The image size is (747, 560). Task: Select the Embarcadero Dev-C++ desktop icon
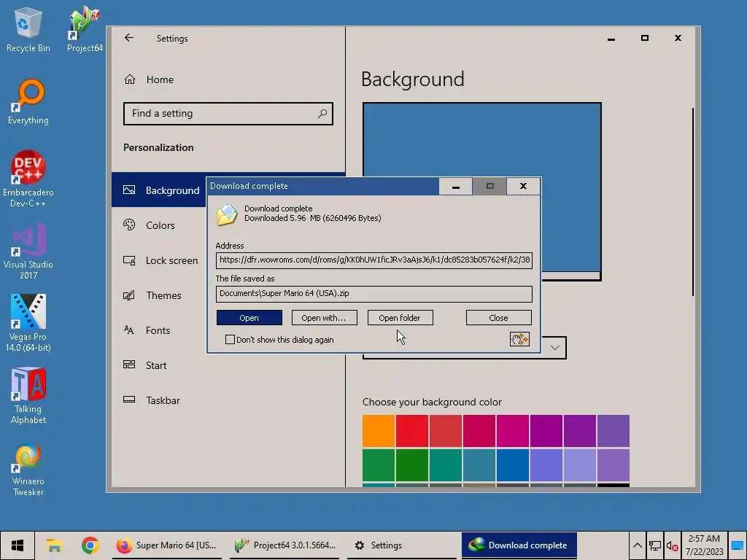(x=28, y=179)
